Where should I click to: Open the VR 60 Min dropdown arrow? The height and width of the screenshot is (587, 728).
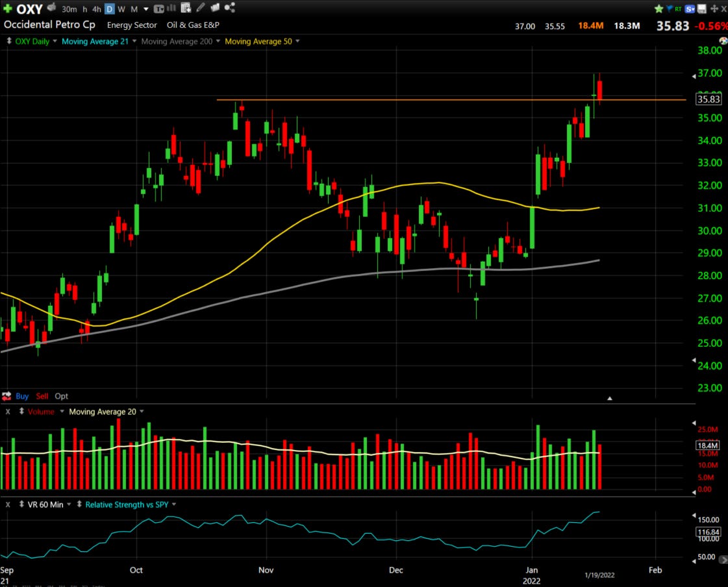tap(69, 504)
